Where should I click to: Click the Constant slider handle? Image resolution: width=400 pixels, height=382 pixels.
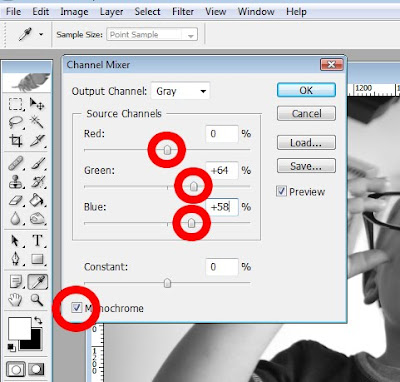click(x=167, y=283)
